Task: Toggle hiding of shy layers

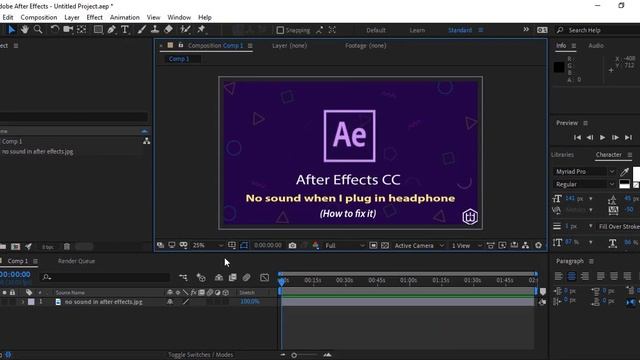Action: pos(219,278)
